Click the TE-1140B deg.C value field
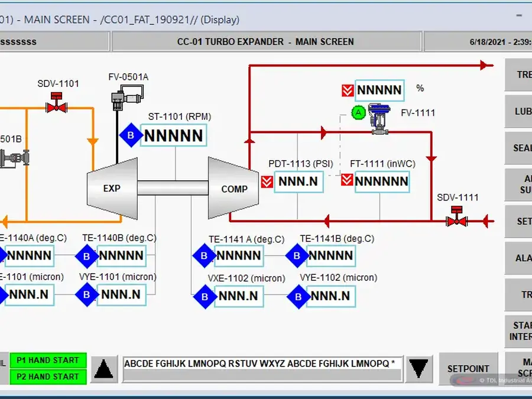The image size is (532, 399). point(121,255)
